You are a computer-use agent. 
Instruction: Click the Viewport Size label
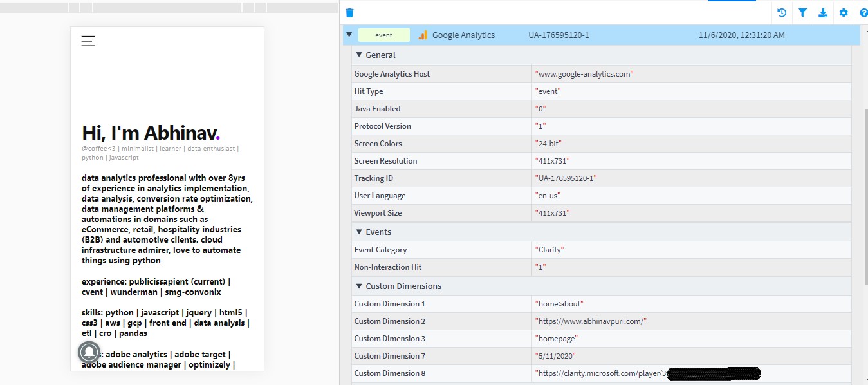point(378,213)
